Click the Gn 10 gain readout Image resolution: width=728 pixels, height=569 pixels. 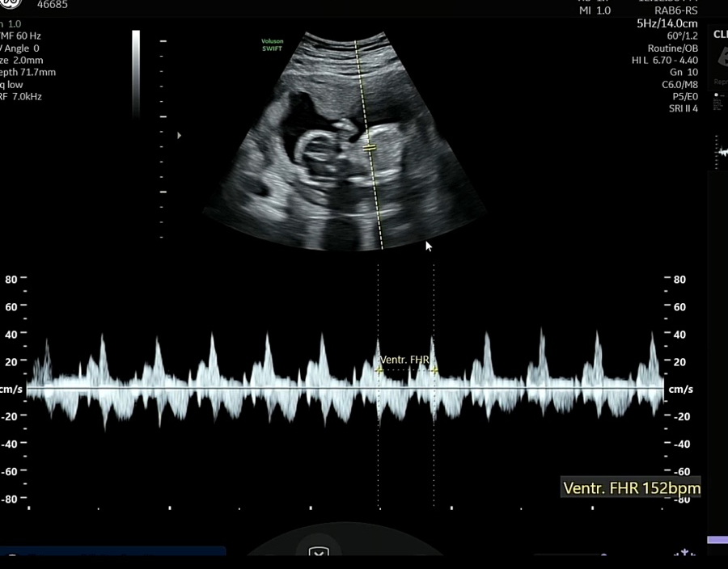point(684,72)
